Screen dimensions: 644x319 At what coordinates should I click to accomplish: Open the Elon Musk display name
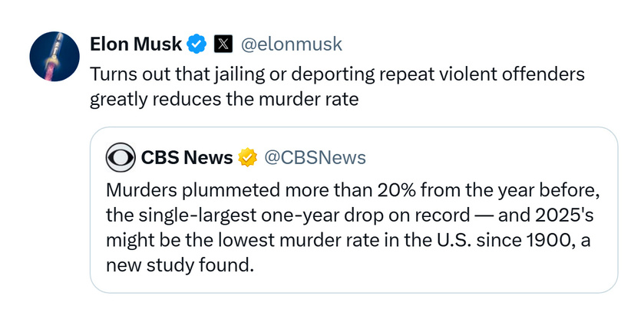coord(136,44)
